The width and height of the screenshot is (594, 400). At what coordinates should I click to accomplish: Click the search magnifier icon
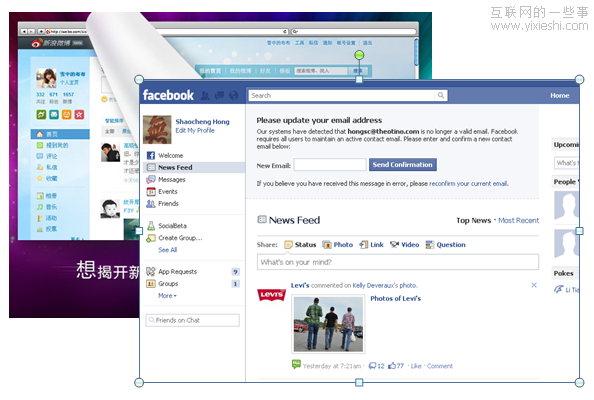tap(441, 95)
